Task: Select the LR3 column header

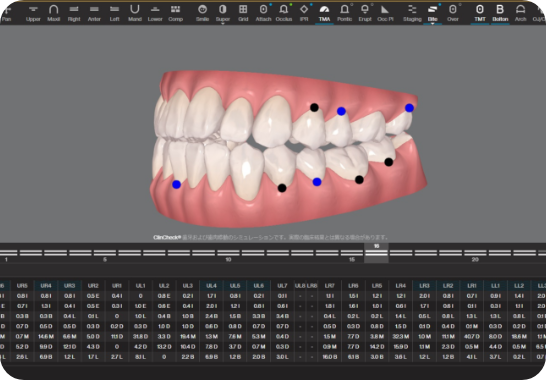Action: click(x=424, y=286)
